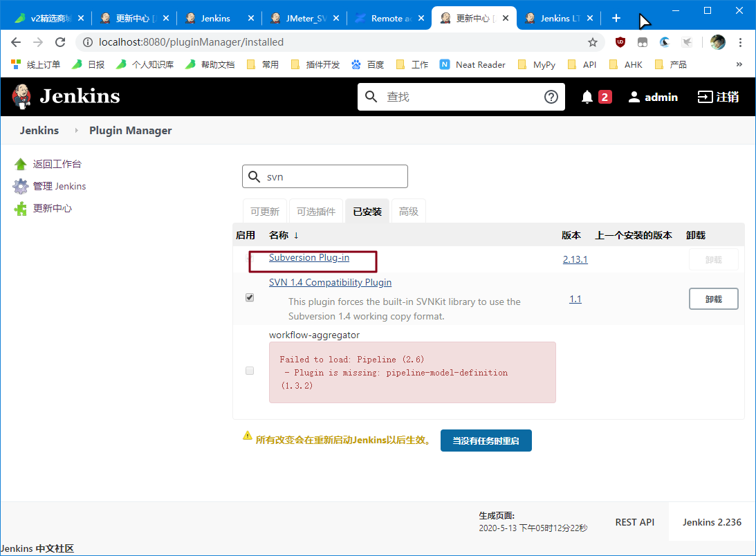Open the Subversion Plug-in link
The height and width of the screenshot is (556, 756).
[309, 257]
